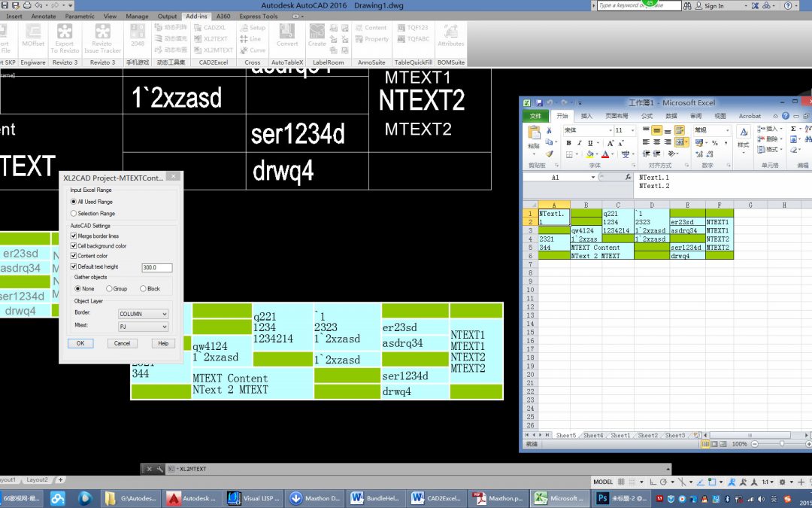Click the CAD2XL tool in the ribbon
812x508 pixels.
210,28
